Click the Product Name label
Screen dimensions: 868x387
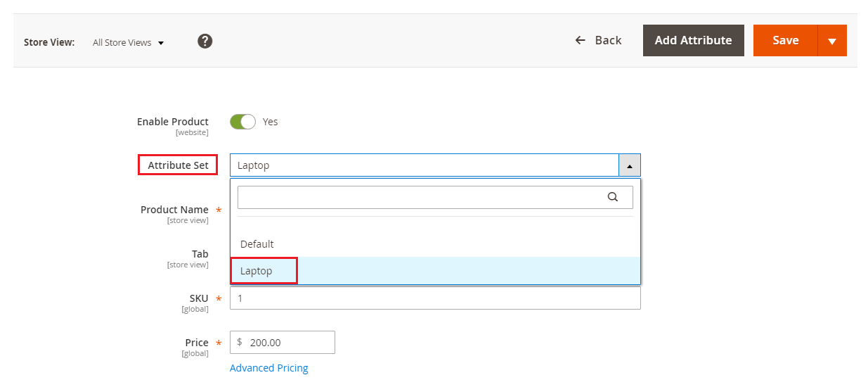[x=174, y=210]
